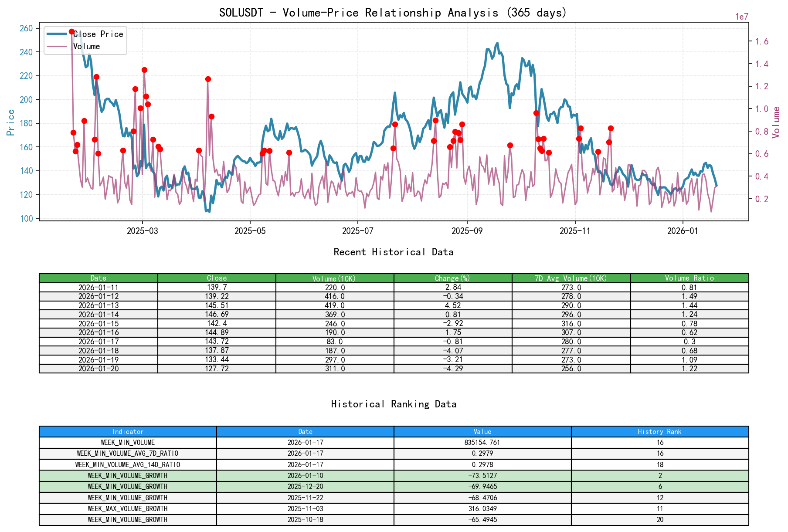The width and height of the screenshot is (788, 532).
Task: Click the red volume spike marker near 2025-04
Action: click(x=208, y=79)
